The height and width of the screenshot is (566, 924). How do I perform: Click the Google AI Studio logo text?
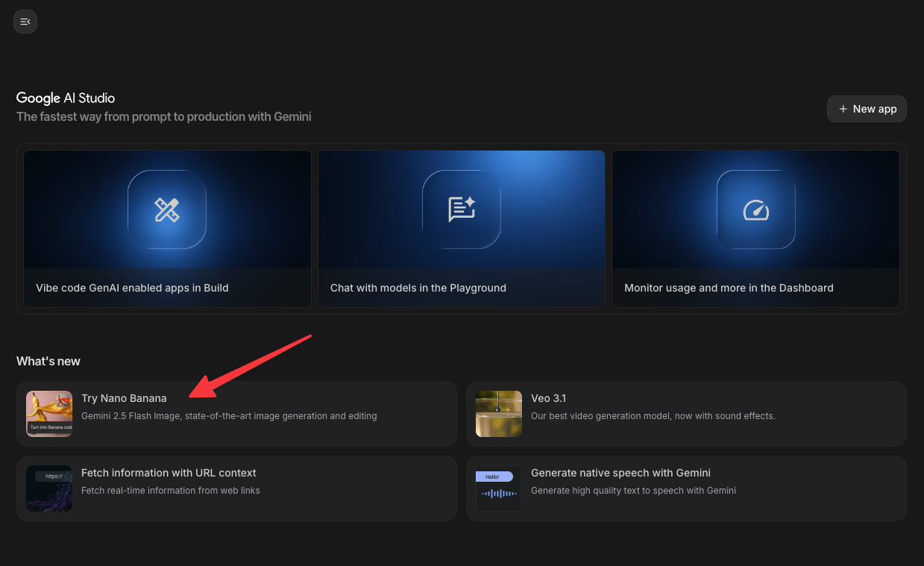pos(66,98)
